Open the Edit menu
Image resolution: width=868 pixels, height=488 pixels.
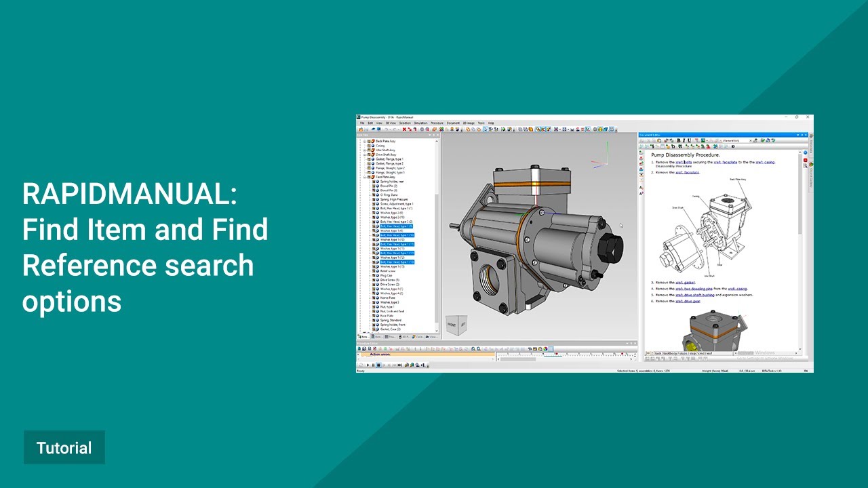coord(370,123)
